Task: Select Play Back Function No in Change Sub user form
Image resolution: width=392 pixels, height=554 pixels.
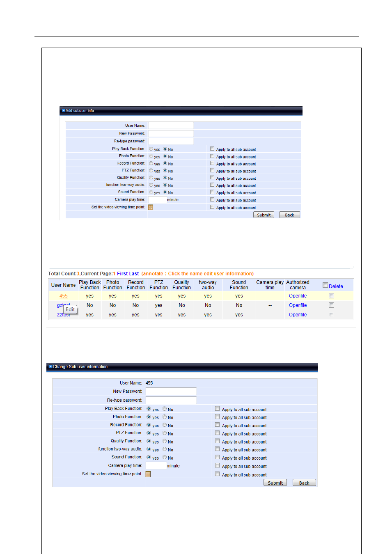Action: [x=165, y=409]
